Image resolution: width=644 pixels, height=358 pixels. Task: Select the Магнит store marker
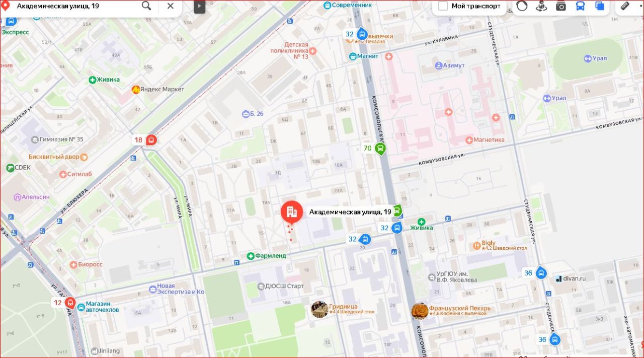point(353,56)
